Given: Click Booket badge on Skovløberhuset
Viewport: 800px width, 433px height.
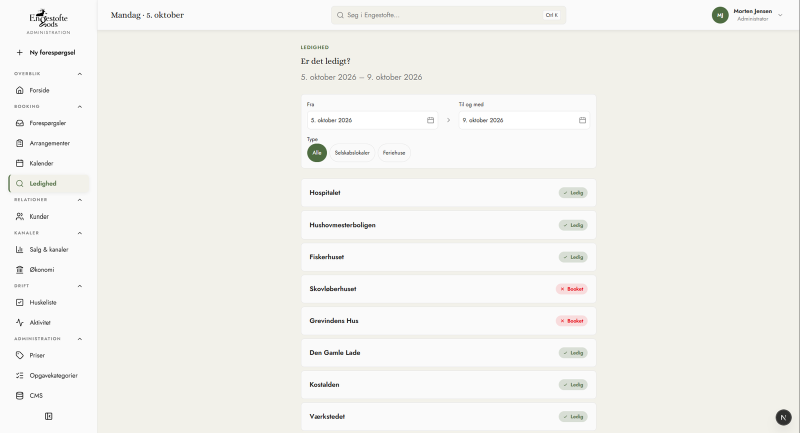Looking at the screenshot, I should (571, 289).
